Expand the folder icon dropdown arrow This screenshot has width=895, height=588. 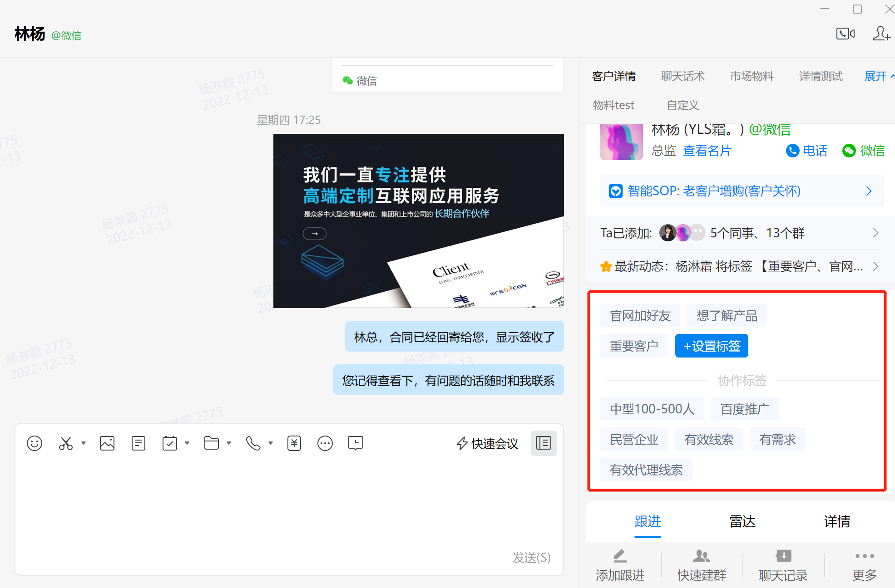[229, 443]
